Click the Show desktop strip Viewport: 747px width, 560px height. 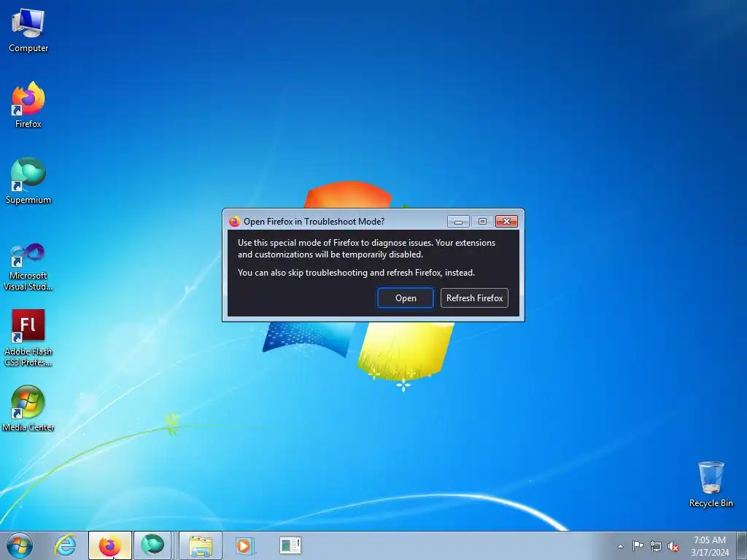tap(742, 545)
